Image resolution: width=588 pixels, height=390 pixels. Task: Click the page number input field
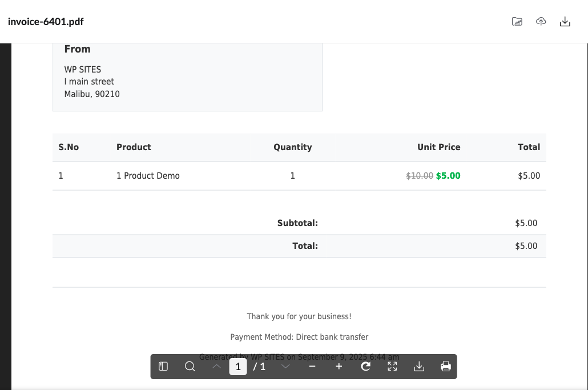click(x=238, y=367)
